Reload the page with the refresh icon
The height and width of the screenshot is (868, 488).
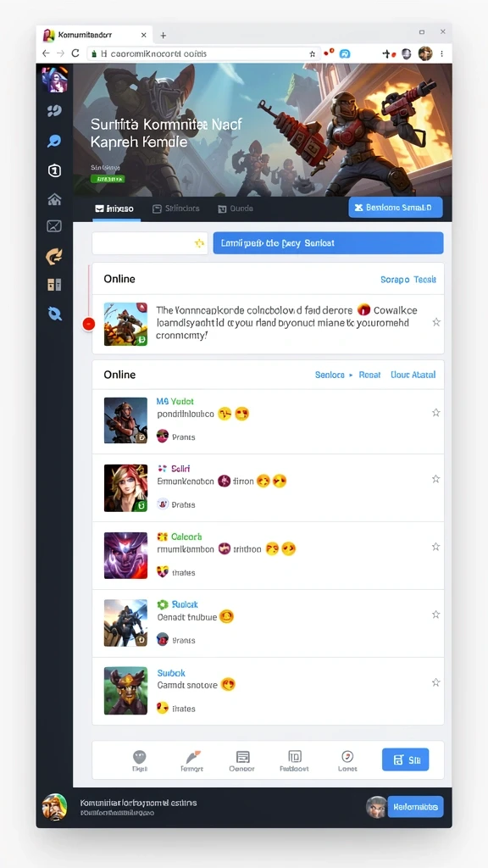click(75, 53)
